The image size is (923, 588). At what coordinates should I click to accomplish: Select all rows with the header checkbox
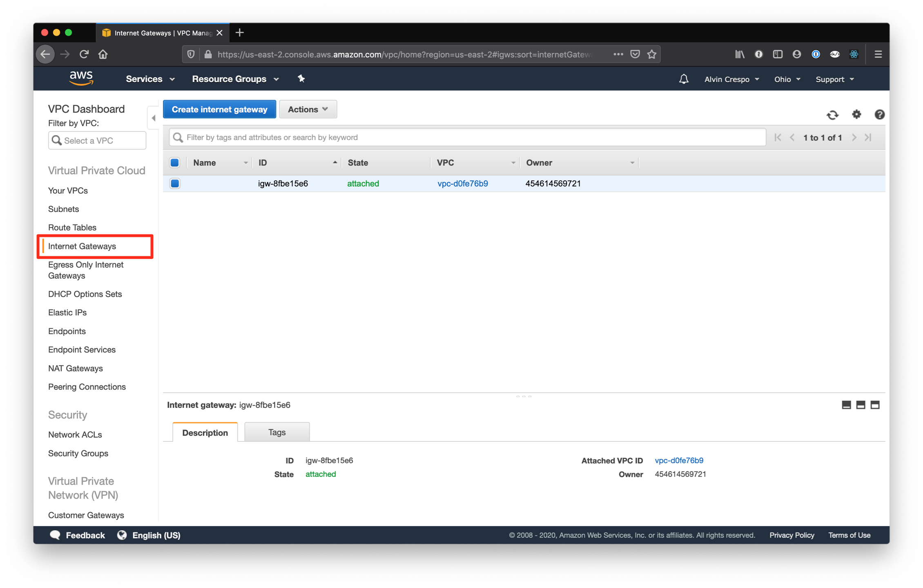tap(174, 162)
